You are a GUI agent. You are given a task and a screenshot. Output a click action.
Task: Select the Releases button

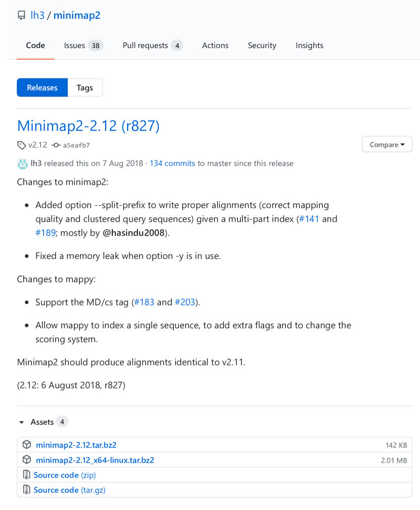point(42,88)
